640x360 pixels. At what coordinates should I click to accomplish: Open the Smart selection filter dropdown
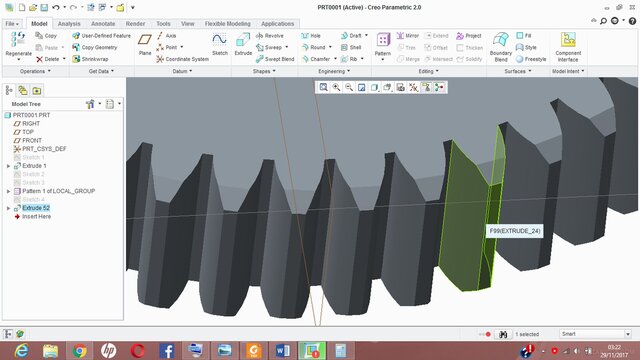click(628, 334)
